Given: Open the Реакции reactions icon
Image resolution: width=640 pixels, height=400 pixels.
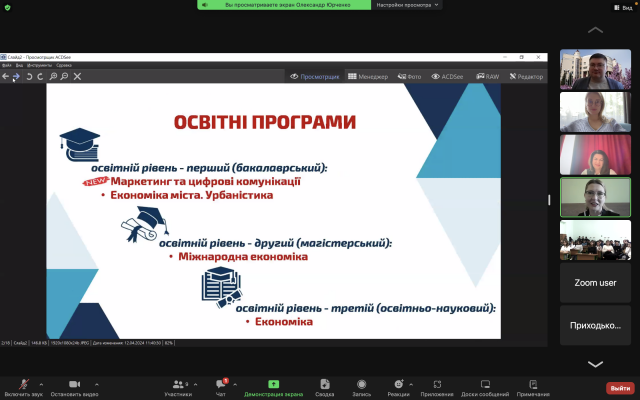Looking at the screenshot, I should click(399, 385).
